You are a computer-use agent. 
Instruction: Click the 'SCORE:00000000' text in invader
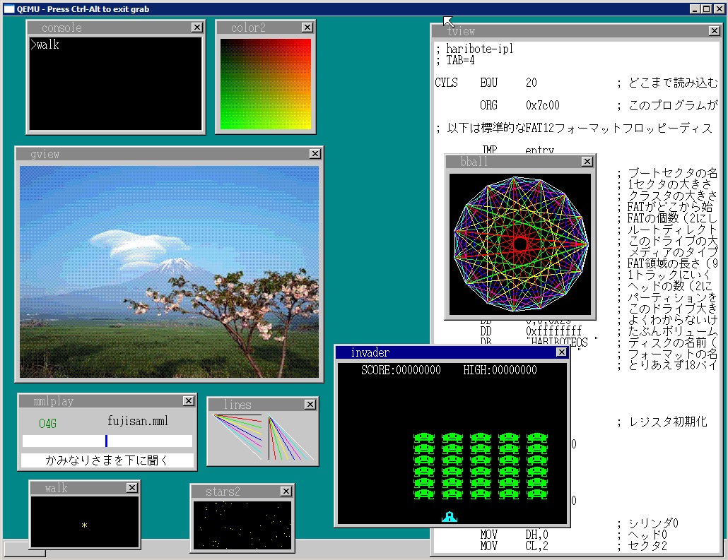(401, 370)
